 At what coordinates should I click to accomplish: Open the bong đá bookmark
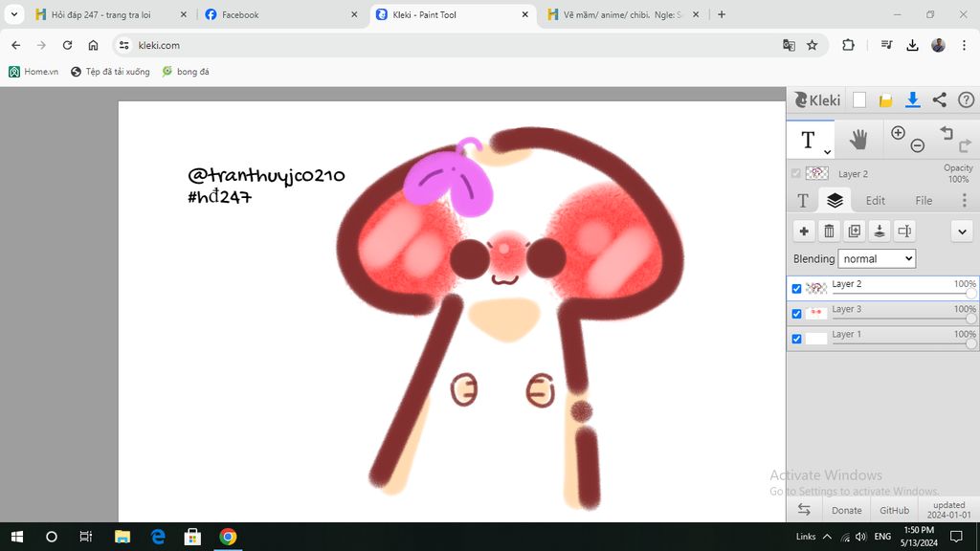[186, 71]
